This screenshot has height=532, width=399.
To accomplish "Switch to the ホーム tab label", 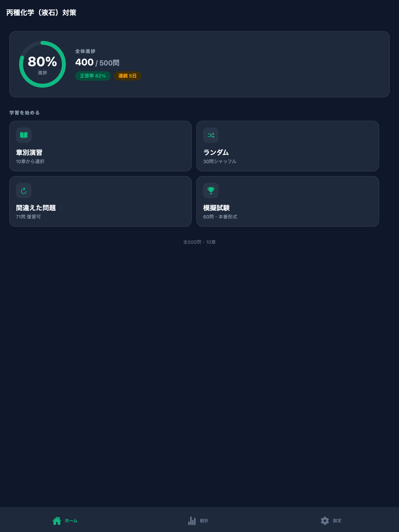I will 71,521.
